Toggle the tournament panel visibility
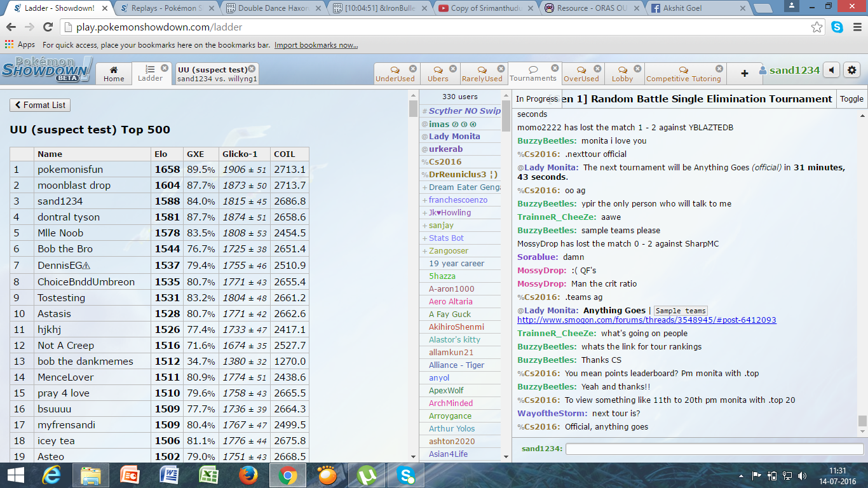This screenshot has width=868, height=488. click(x=851, y=99)
